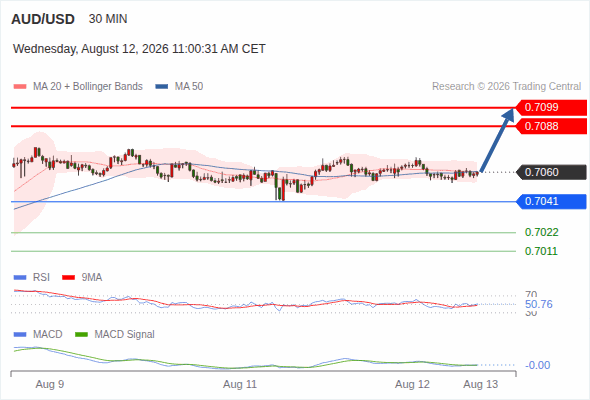Click the pink MA 20 legend swatch
The width and height of the screenshot is (590, 400).
pyautogui.click(x=20, y=87)
